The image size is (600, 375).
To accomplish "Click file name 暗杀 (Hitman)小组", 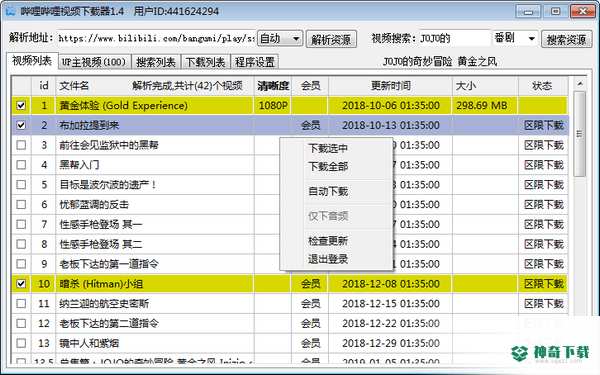I will pos(101,284).
